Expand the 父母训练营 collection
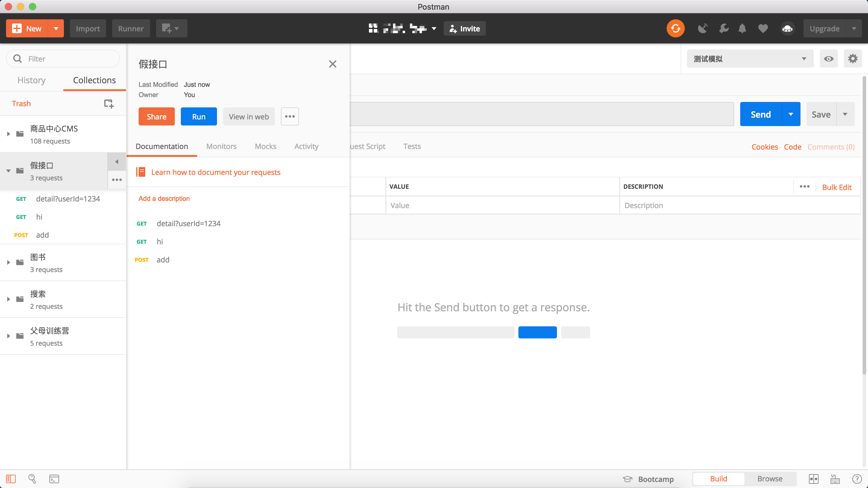 click(x=8, y=336)
